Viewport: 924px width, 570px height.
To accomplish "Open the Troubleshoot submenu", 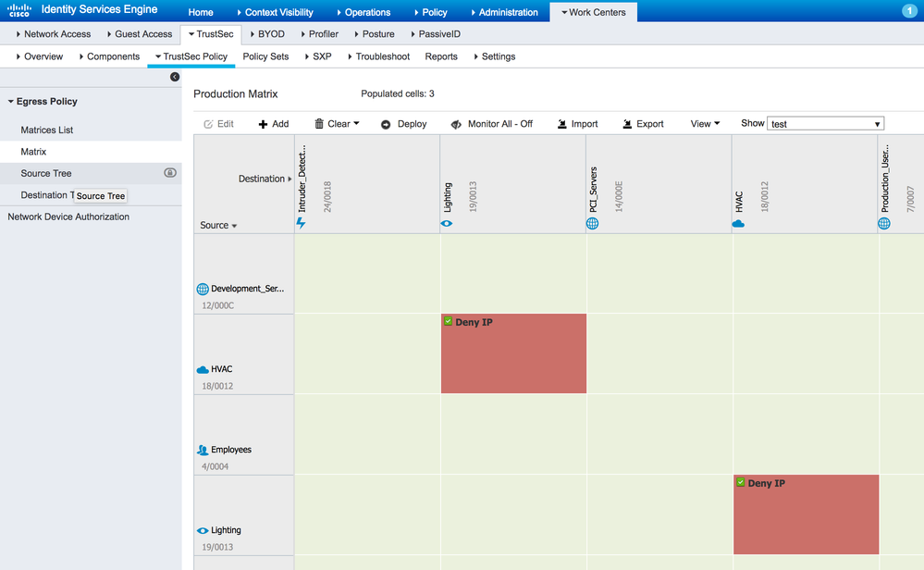I will pos(378,56).
